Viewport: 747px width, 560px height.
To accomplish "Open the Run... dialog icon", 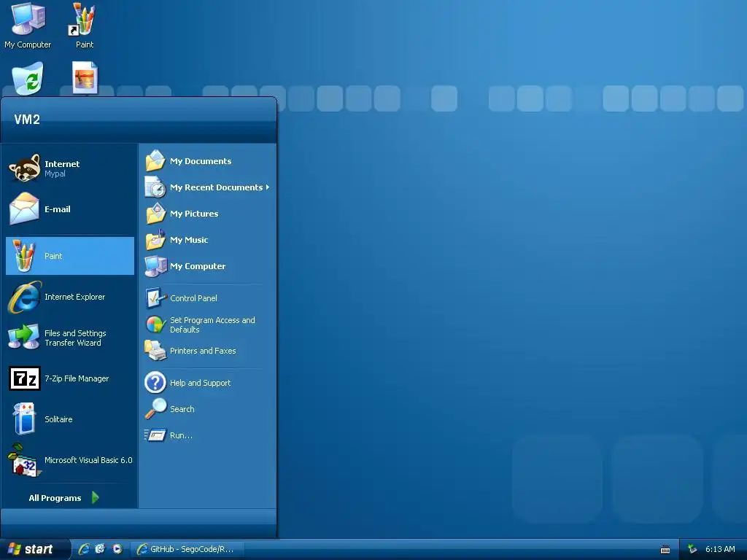I will coord(155,435).
